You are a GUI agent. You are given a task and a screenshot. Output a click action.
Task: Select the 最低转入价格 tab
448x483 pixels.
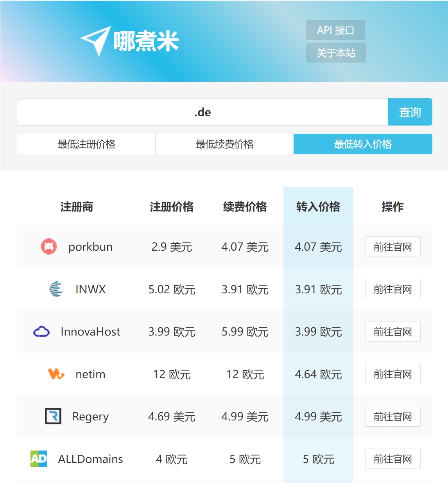pos(363,144)
